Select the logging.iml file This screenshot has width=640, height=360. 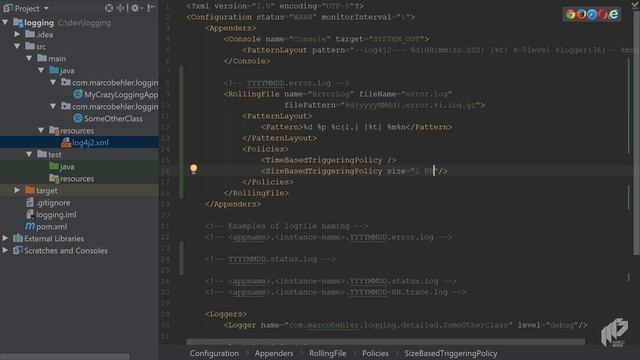pos(56,214)
